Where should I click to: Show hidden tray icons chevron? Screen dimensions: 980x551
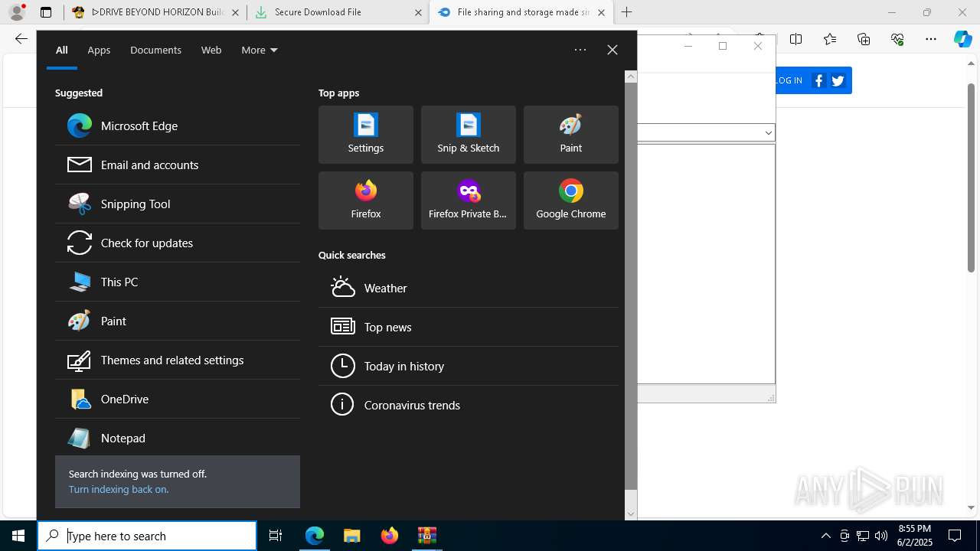click(825, 536)
